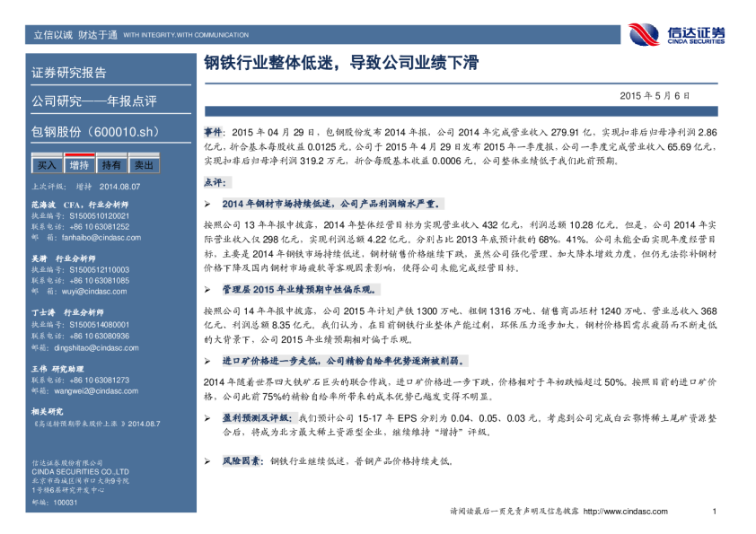Click arrow bullet beside 进口矿价格进一步走低 heading
Screen dimensions: 756x534
[x=207, y=361]
